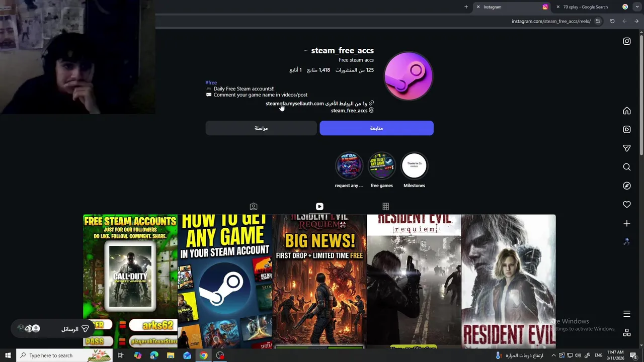Open the Reels icon in the sidebar
The width and height of the screenshot is (644, 362).
click(627, 129)
